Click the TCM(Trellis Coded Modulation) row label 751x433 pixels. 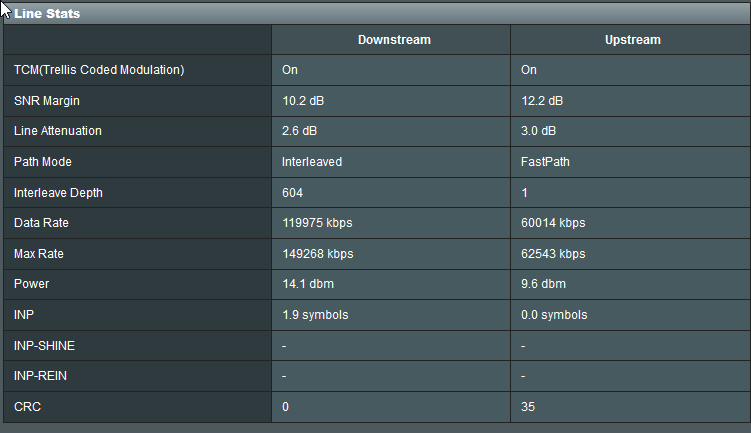coord(99,70)
